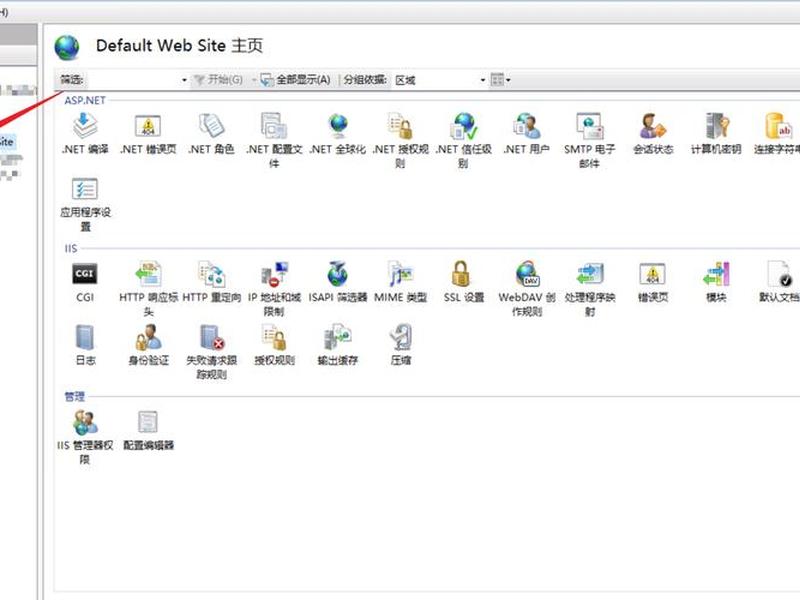
Task: Open 应用程序设置 feature
Action: click(85, 204)
